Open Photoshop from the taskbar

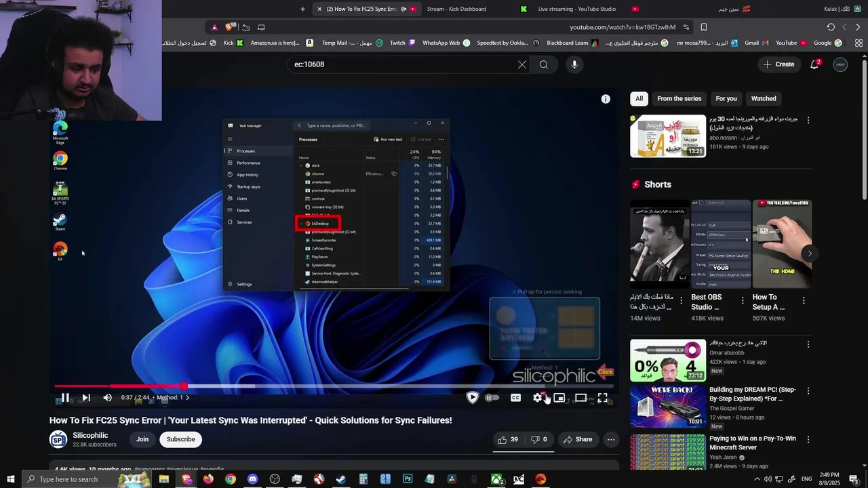(x=408, y=479)
